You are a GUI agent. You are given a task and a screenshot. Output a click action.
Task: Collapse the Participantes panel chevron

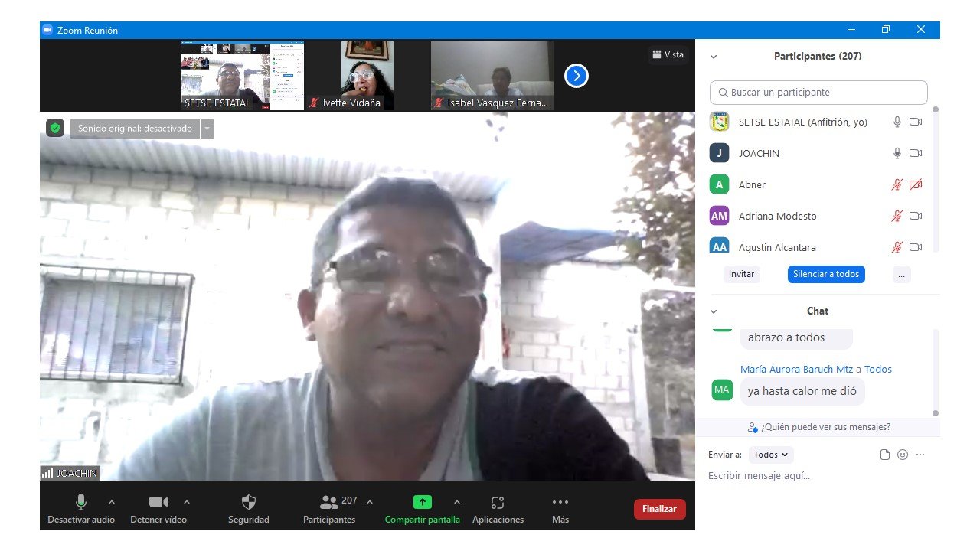click(x=714, y=57)
